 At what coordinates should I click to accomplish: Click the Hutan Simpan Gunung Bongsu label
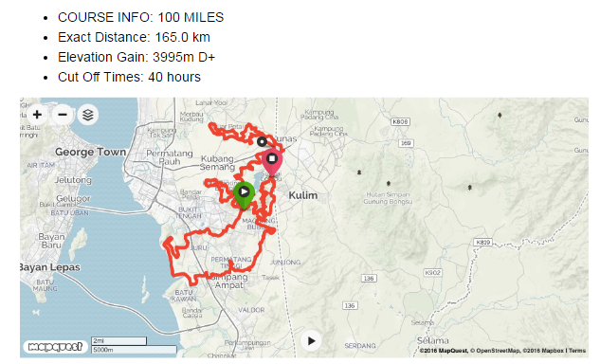(388, 198)
